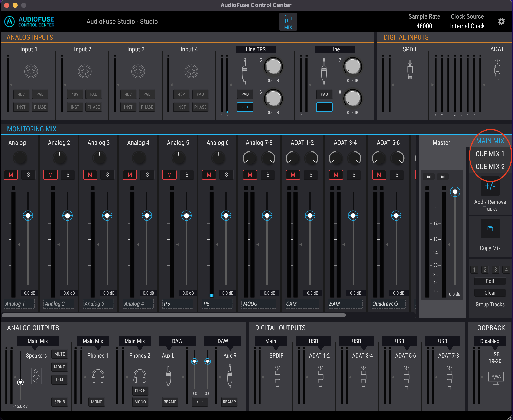This screenshot has height=420, width=513.
Task: Enable 48V phantom power on Input 1
Action: click(x=21, y=94)
